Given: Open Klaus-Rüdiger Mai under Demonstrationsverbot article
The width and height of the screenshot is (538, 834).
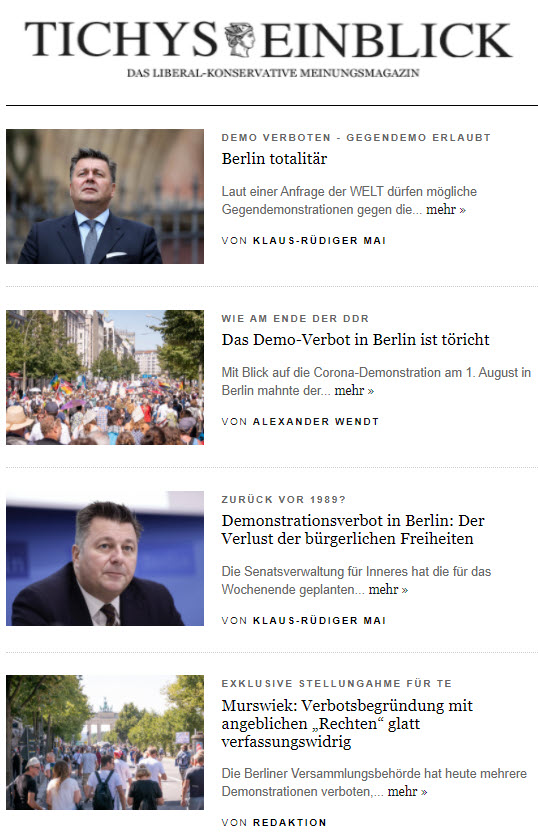Looking at the screenshot, I should pos(319,620).
